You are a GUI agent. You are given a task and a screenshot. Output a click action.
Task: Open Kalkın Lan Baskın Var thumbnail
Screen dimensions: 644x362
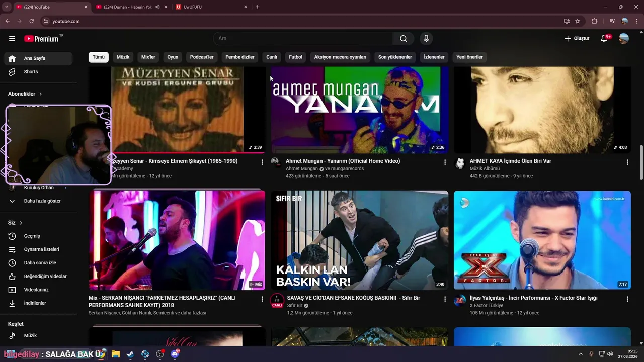(x=360, y=240)
